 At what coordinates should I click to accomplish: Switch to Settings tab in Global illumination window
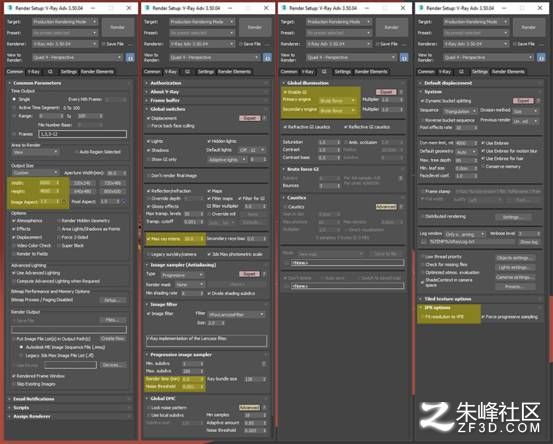342,72
